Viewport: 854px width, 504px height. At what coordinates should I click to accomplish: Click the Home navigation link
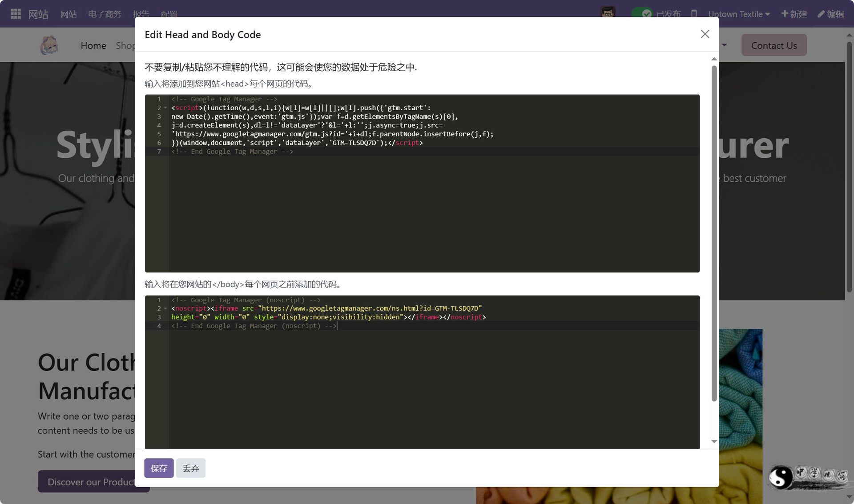[93, 45]
